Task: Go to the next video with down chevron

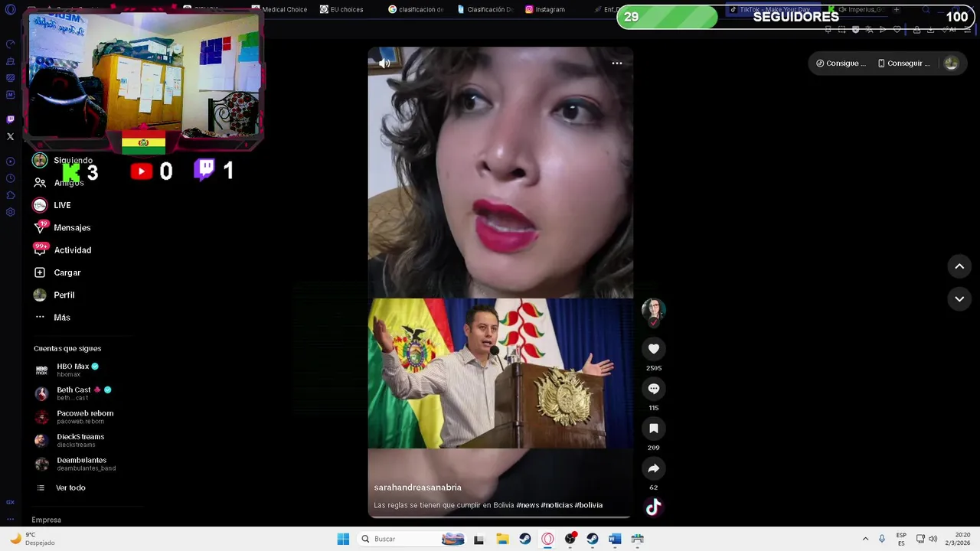Action: (959, 299)
